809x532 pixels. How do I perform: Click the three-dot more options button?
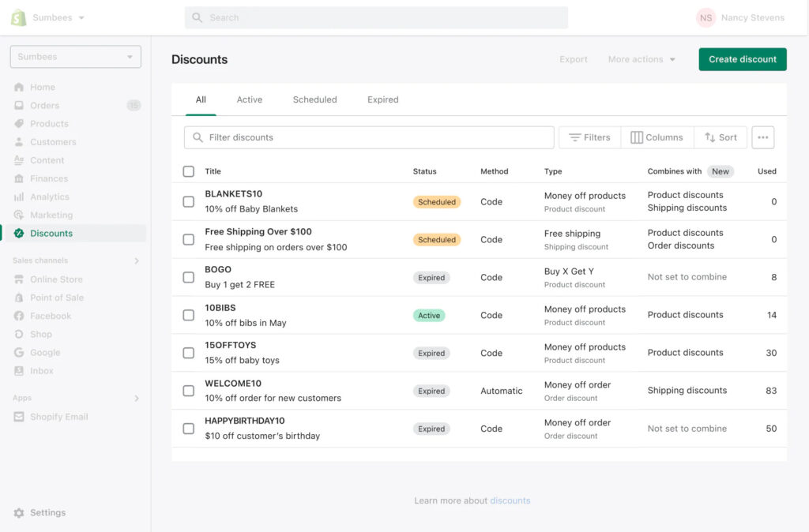point(762,137)
